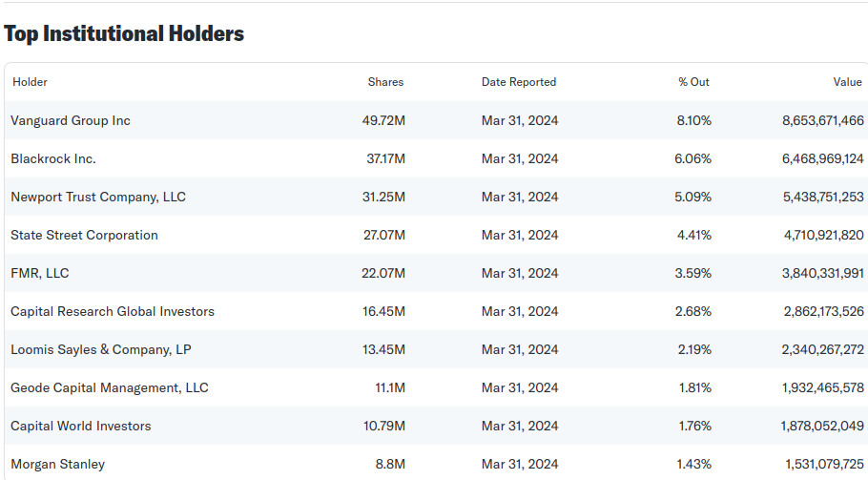The width and height of the screenshot is (868, 480).
Task: Open the FMR, LLC holder
Action: tap(40, 273)
